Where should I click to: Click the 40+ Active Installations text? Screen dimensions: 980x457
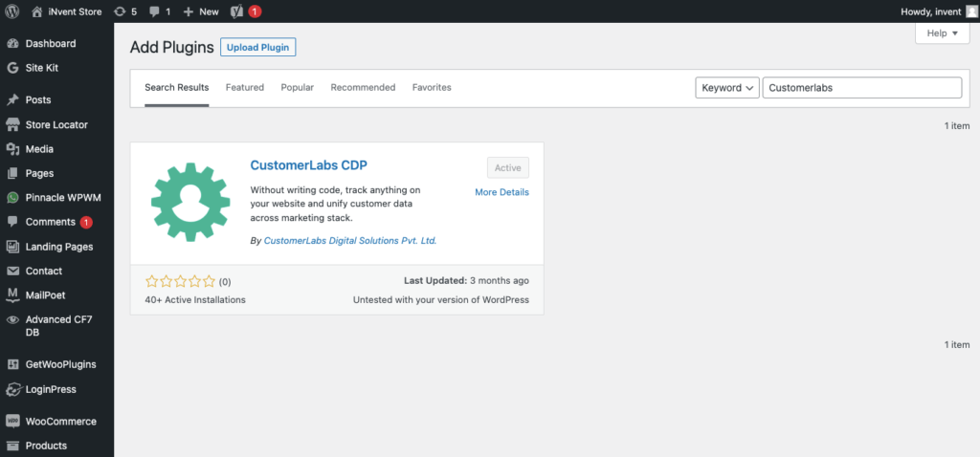195,299
